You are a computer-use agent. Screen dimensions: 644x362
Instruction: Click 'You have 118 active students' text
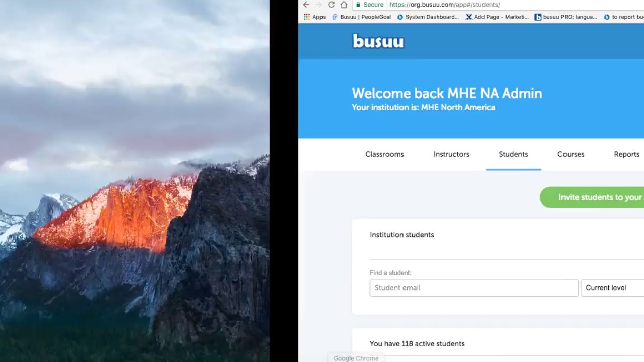[x=417, y=344]
